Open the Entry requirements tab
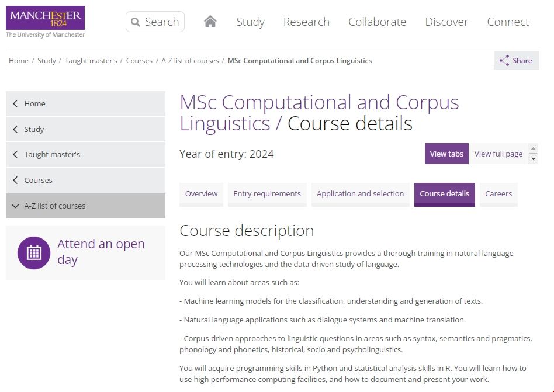Screen dimensions: 554x392 (x=266, y=194)
